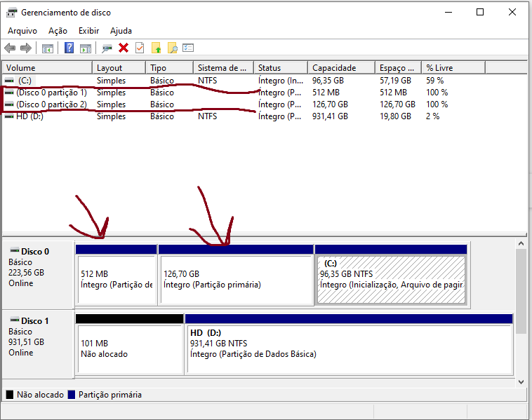This screenshot has height=420, width=532.
Task: Click the blue Partição primária legend swatch
Action: click(x=72, y=395)
